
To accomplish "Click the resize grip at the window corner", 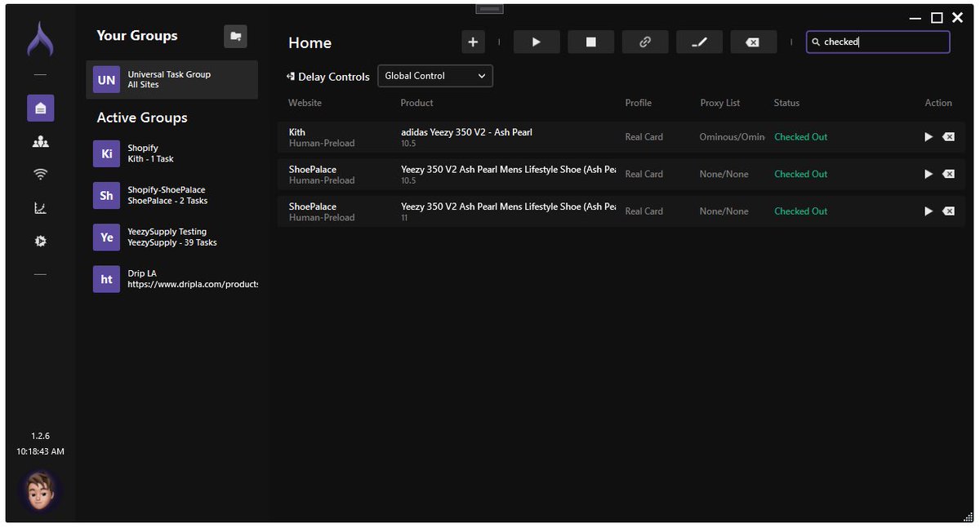I will pos(969,517).
